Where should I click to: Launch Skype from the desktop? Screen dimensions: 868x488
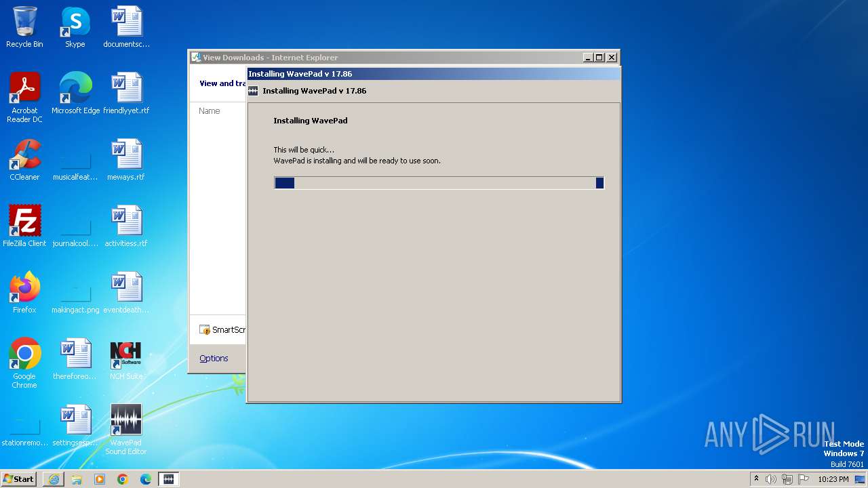click(x=75, y=27)
